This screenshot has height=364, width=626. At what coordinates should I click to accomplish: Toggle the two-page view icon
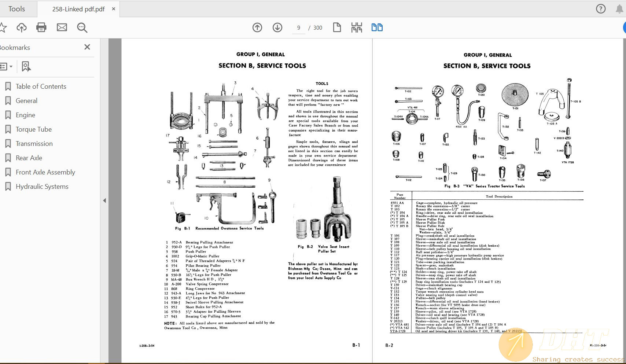(377, 27)
